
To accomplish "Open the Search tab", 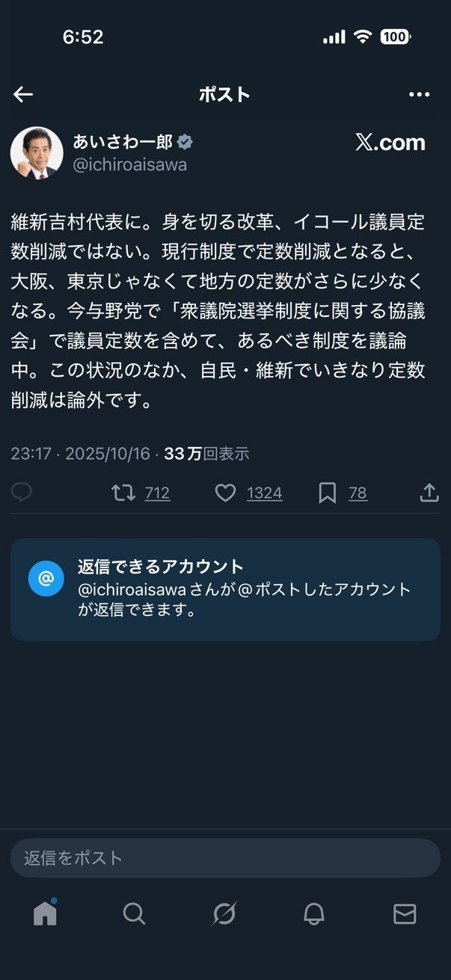I will point(134,913).
